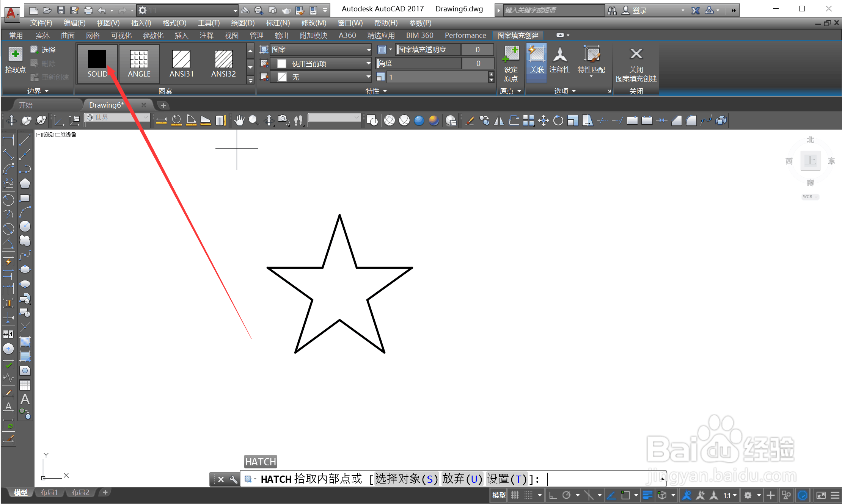Toggle grid display in the status bar
The height and width of the screenshot is (504, 842).
[x=515, y=495]
